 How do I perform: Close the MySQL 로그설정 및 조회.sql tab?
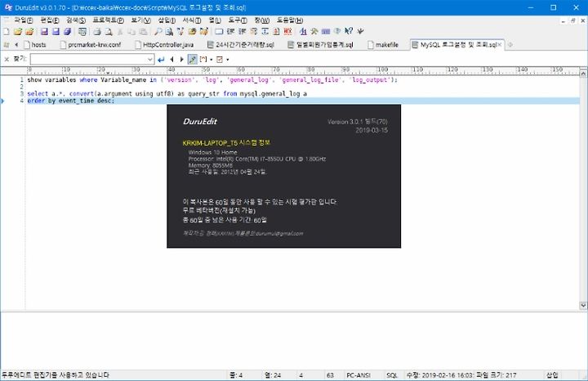tap(500, 45)
